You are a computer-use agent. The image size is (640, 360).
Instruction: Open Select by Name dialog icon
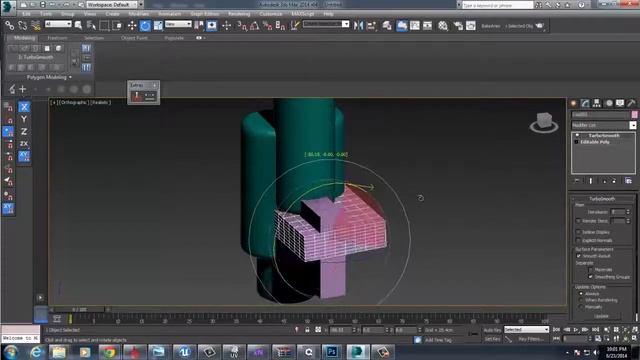91,26
